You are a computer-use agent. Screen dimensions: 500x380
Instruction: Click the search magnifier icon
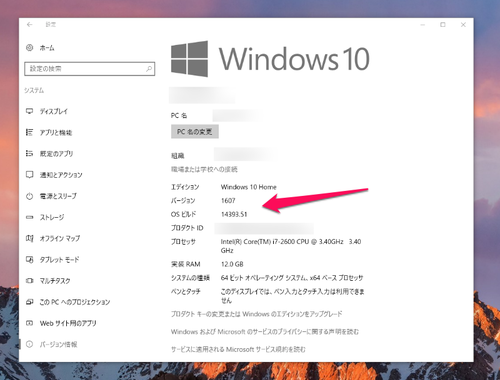click(x=149, y=69)
